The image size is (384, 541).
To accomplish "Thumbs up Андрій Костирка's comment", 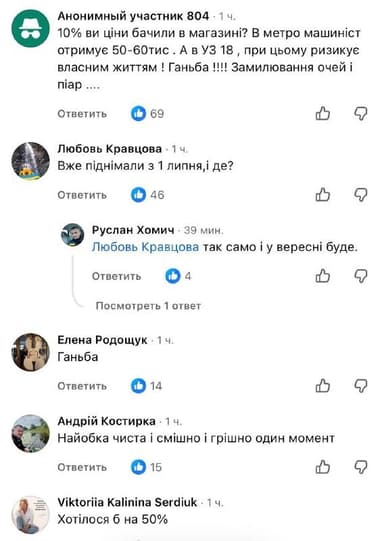I will (x=323, y=467).
